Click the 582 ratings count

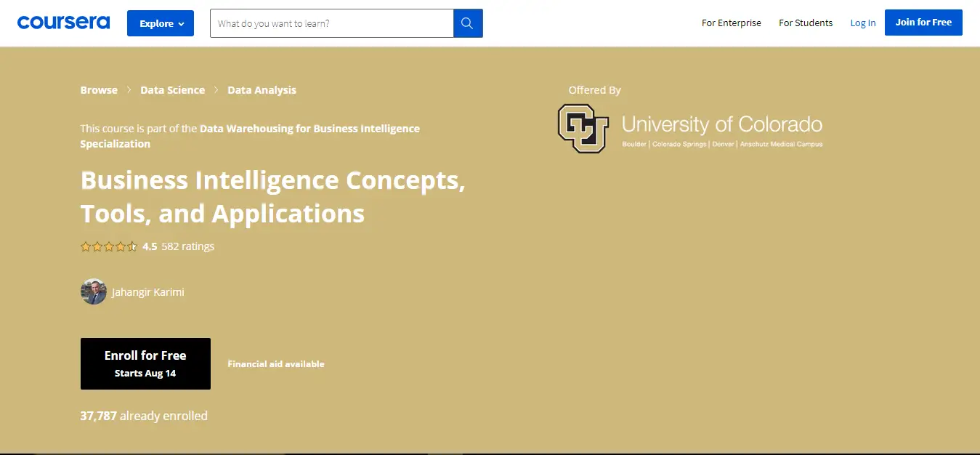pos(187,246)
